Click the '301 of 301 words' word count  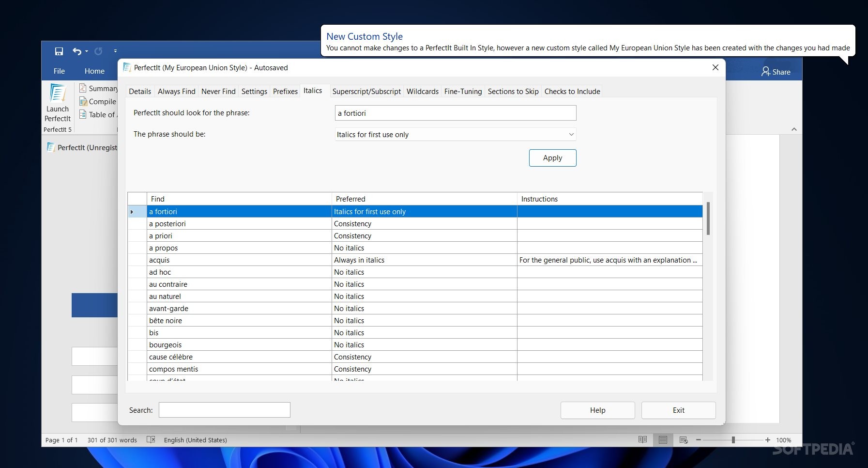(x=112, y=440)
